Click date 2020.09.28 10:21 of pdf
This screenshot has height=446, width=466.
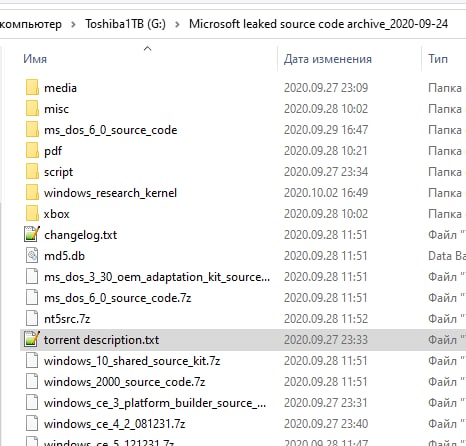(326, 151)
